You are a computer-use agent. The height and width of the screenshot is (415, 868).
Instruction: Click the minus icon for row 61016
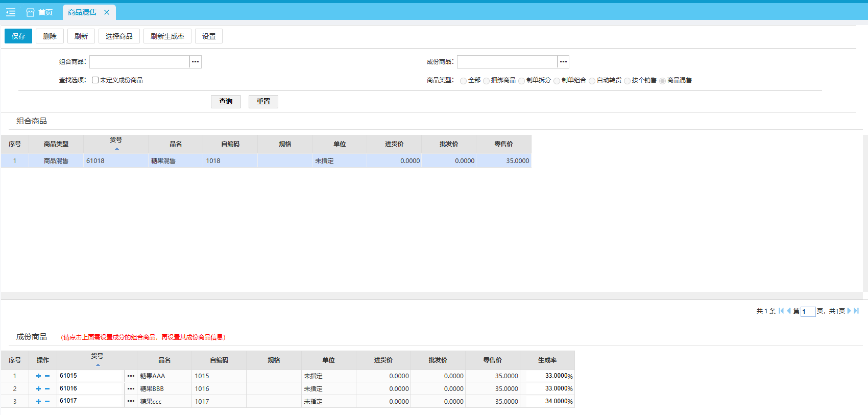pyautogui.click(x=47, y=389)
